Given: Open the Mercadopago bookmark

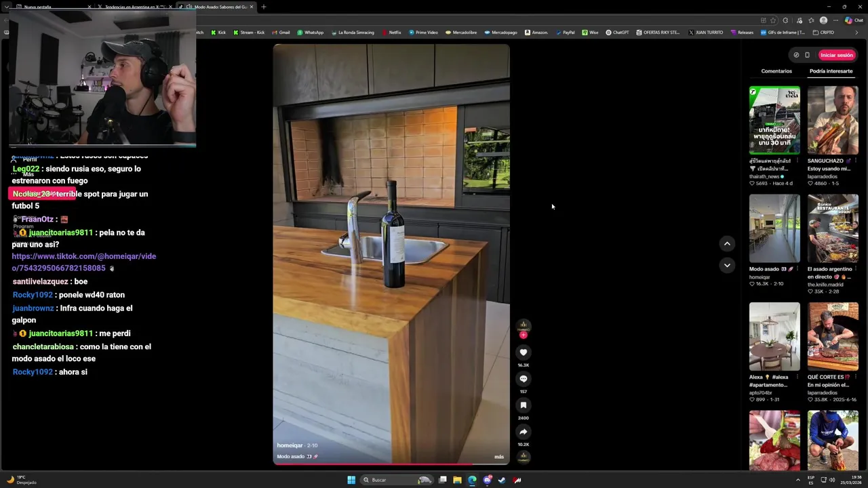Looking at the screenshot, I should (x=500, y=33).
